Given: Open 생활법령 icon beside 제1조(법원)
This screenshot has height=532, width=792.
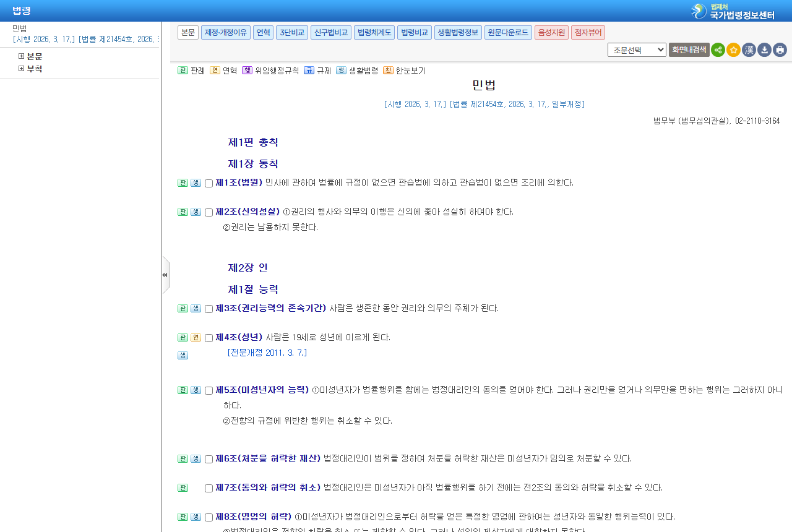Looking at the screenshot, I should coord(196,183).
